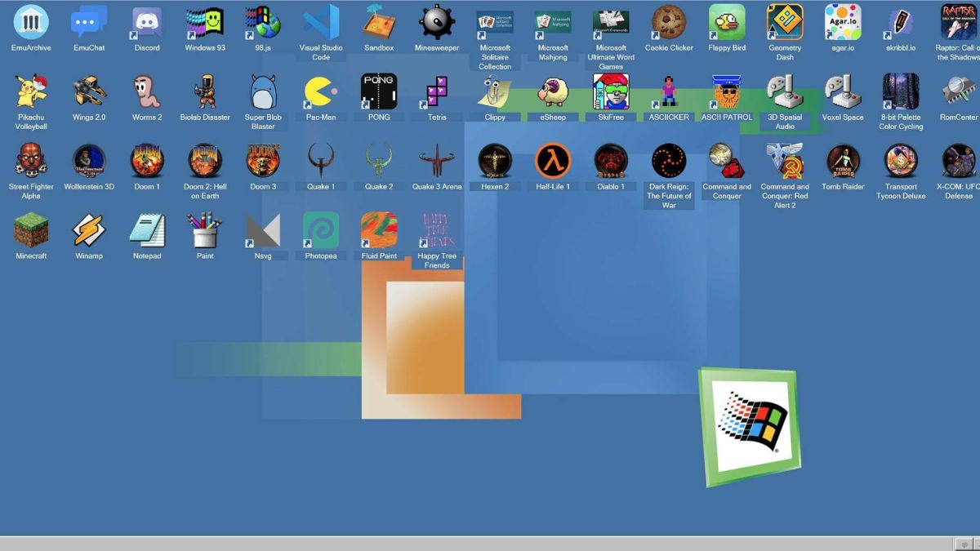
Task: Open the Windows 93 shortcut
Action: [205, 22]
